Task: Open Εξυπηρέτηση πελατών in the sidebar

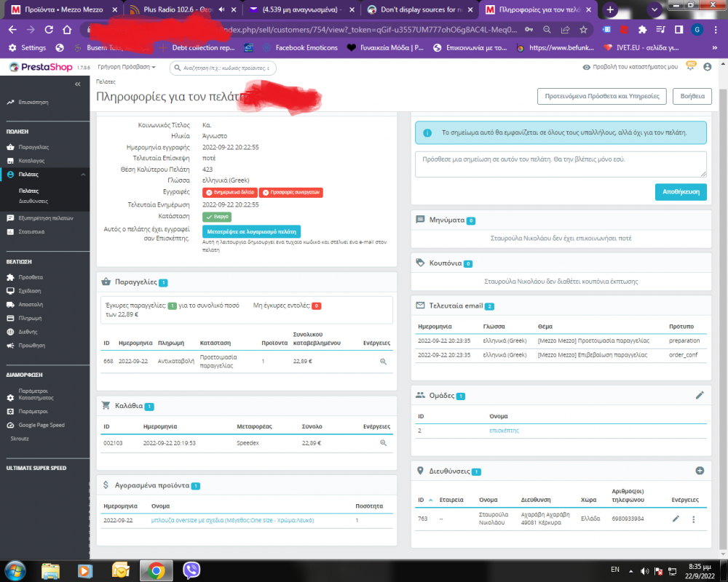Action: pos(45,218)
